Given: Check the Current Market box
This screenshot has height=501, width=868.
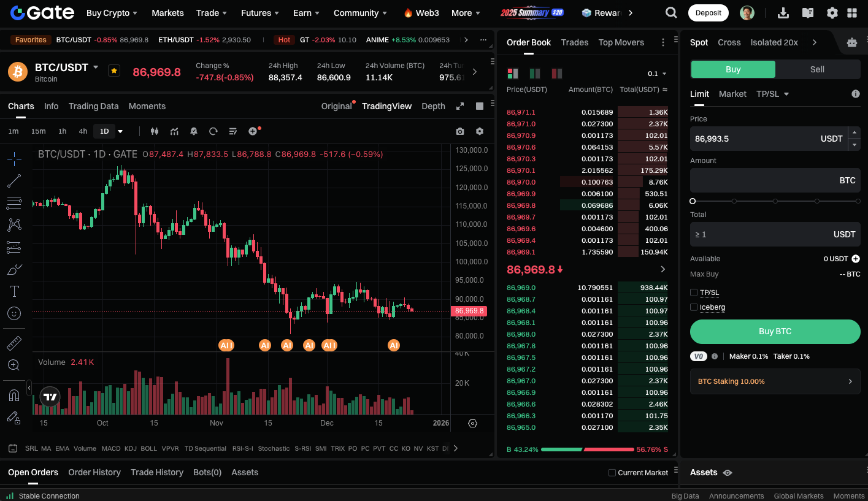Looking at the screenshot, I should 612,473.
